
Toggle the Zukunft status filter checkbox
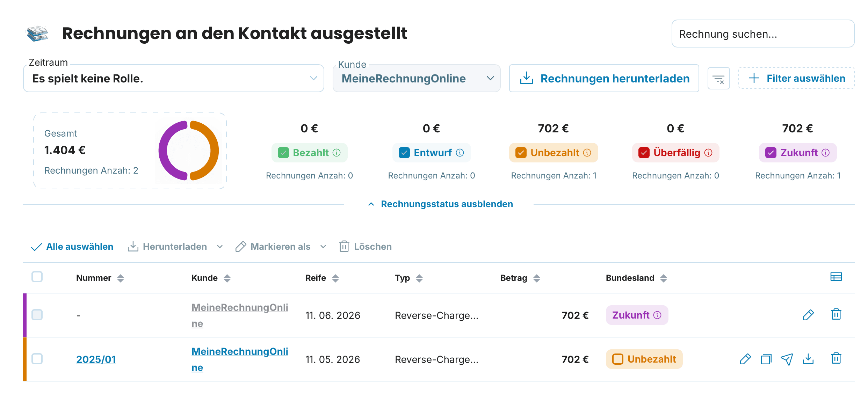click(771, 153)
